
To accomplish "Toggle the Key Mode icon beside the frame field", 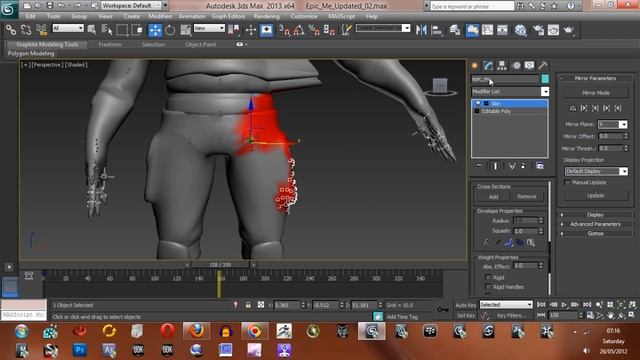I will pos(541,315).
